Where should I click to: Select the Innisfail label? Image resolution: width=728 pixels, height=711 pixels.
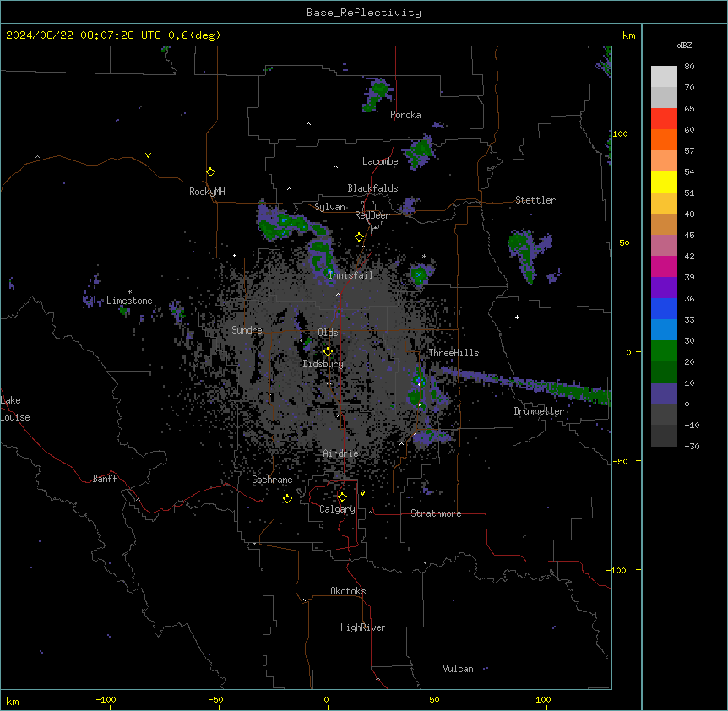(350, 275)
